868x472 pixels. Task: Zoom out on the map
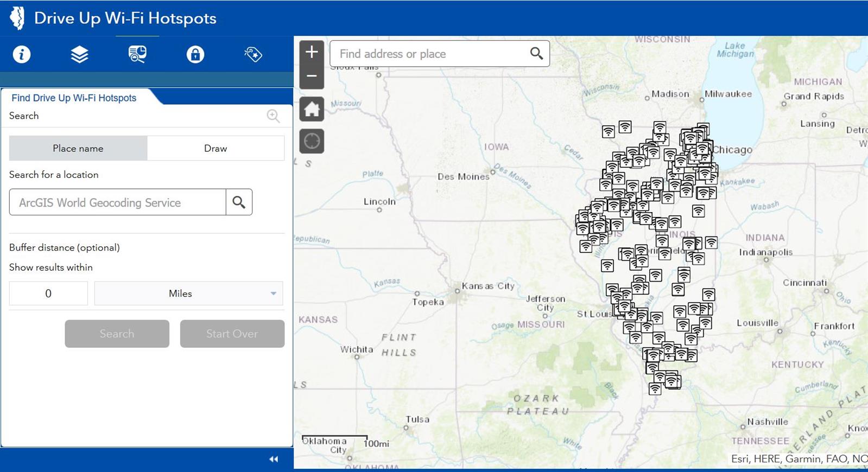coord(312,76)
